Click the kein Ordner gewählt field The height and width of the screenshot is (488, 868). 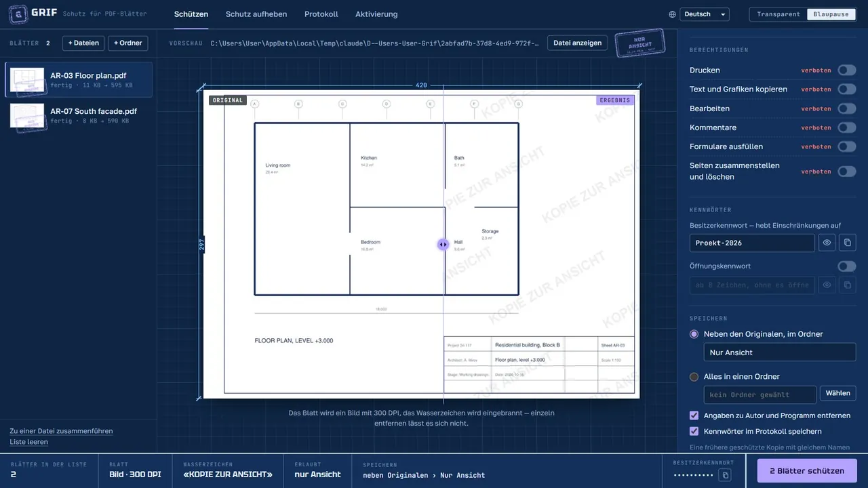(x=760, y=394)
